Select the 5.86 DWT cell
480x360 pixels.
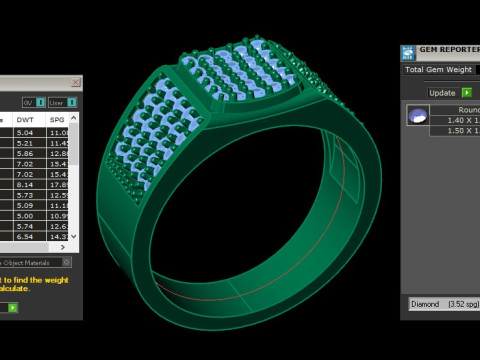pyautogui.click(x=30, y=154)
